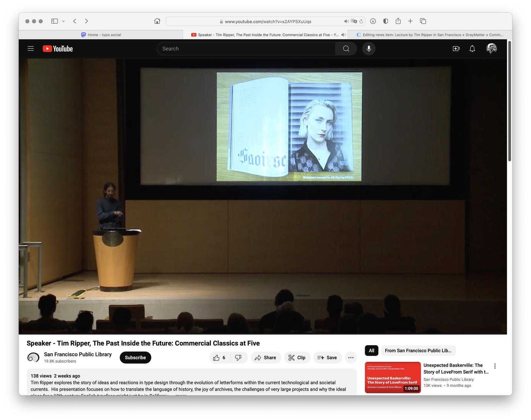Filter by From San Francisco Public Library chip
This screenshot has height=420, width=531.
(418, 351)
